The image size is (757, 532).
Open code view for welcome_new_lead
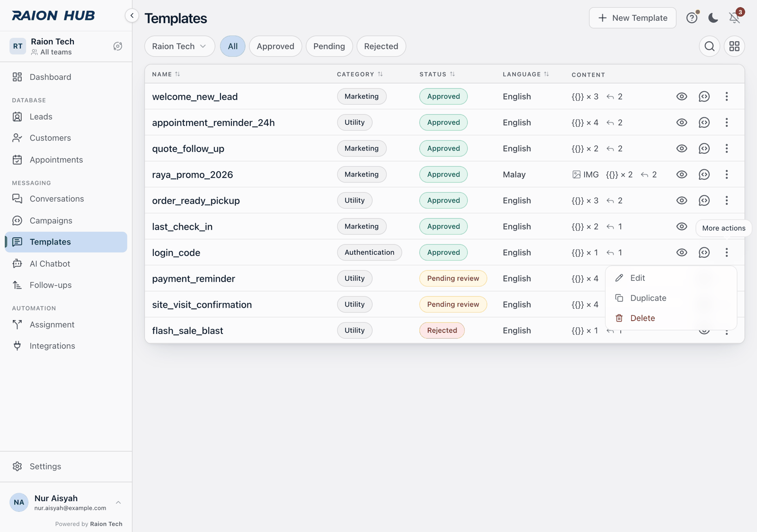coord(704,96)
